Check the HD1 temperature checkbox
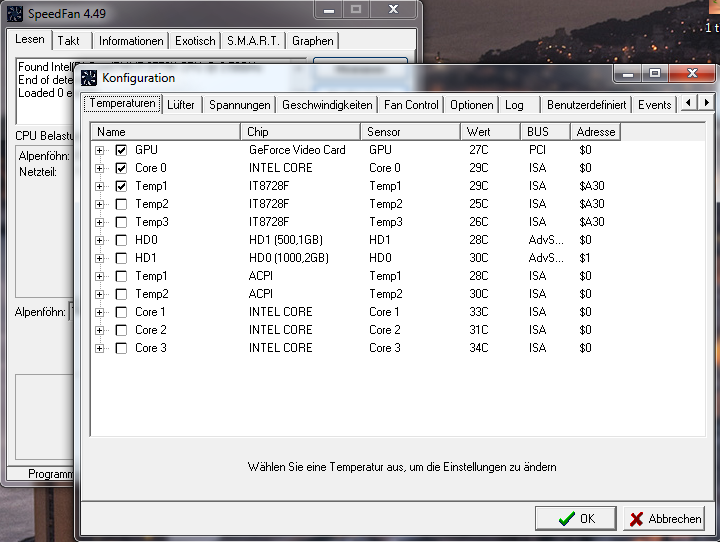 point(121,258)
